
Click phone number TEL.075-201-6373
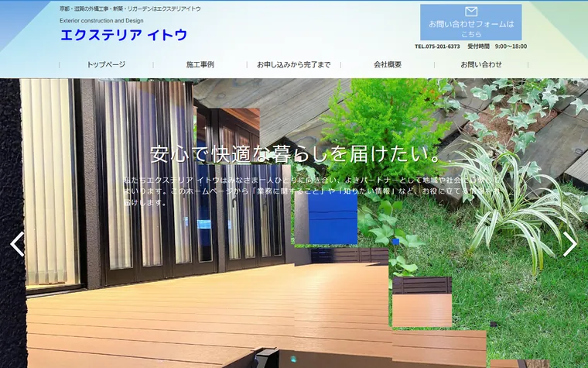tap(437, 46)
